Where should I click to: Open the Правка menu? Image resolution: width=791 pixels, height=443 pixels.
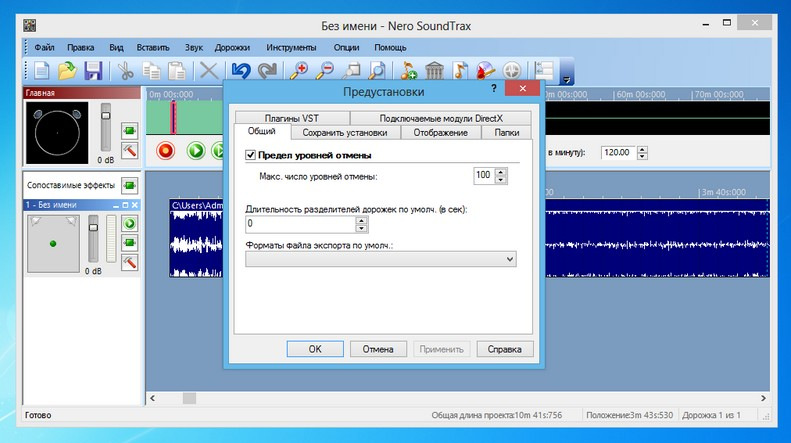pos(81,47)
